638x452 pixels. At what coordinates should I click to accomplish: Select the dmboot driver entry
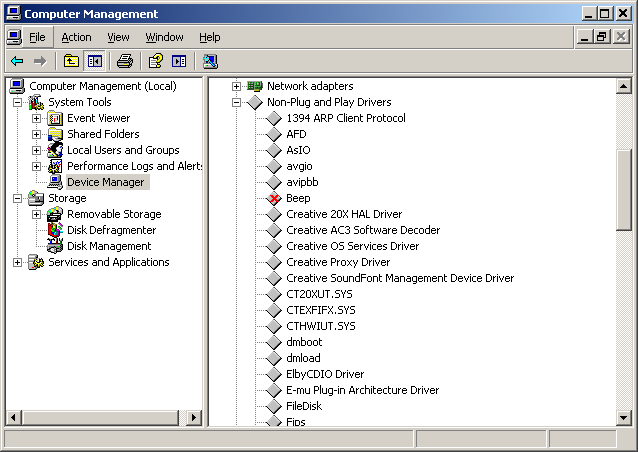click(x=304, y=342)
